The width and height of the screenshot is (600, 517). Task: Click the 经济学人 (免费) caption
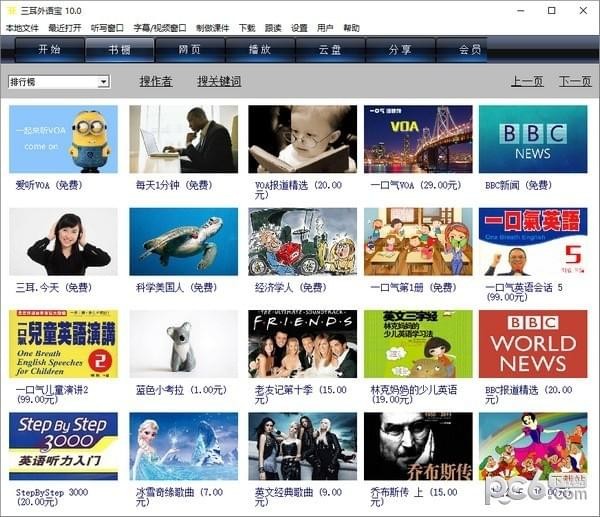290,287
